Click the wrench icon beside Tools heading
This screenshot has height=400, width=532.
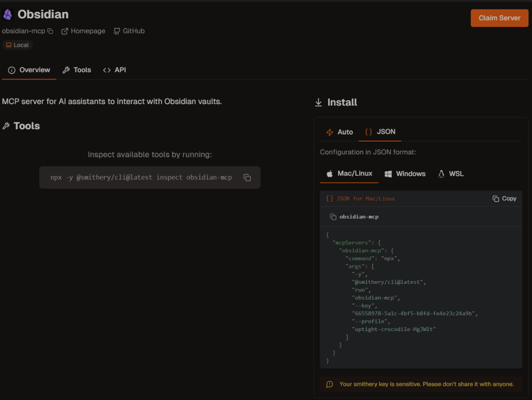click(x=6, y=126)
